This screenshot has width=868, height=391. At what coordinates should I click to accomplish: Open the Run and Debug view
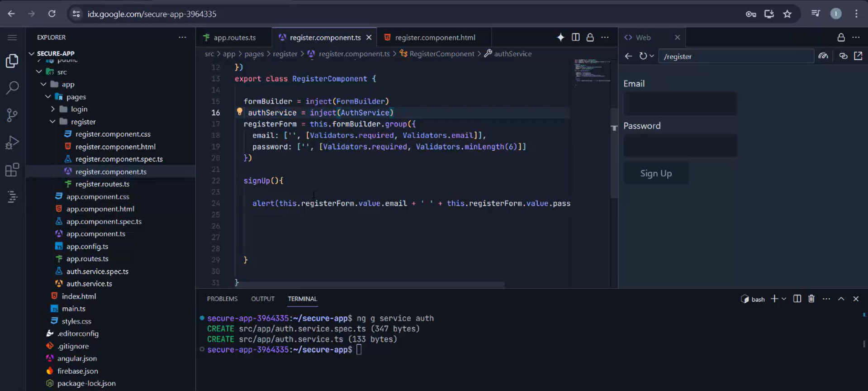(12, 143)
